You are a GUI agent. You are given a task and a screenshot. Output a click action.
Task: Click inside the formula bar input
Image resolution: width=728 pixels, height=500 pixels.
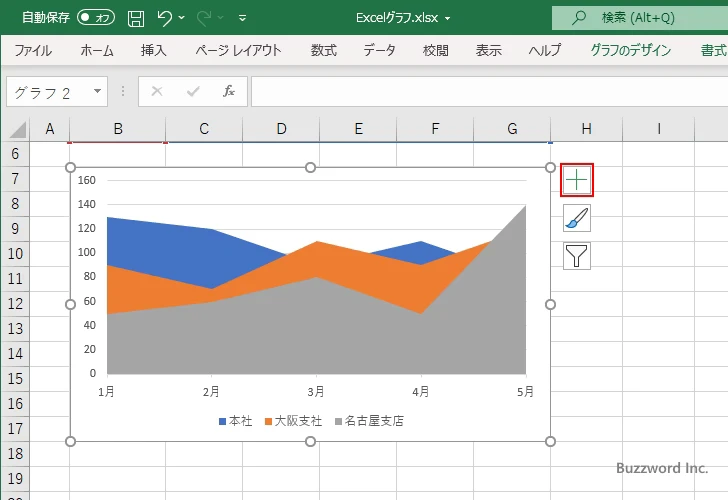click(x=489, y=91)
